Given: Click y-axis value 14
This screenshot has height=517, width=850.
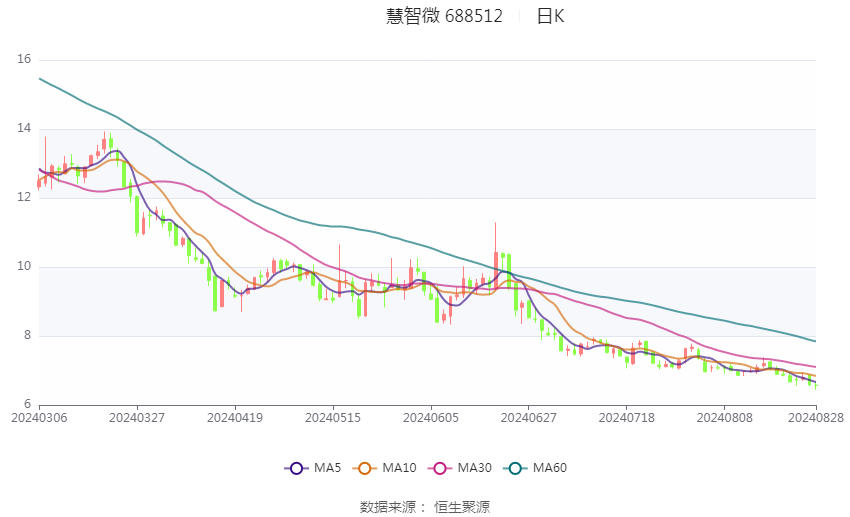Looking at the screenshot, I should tap(24, 128).
